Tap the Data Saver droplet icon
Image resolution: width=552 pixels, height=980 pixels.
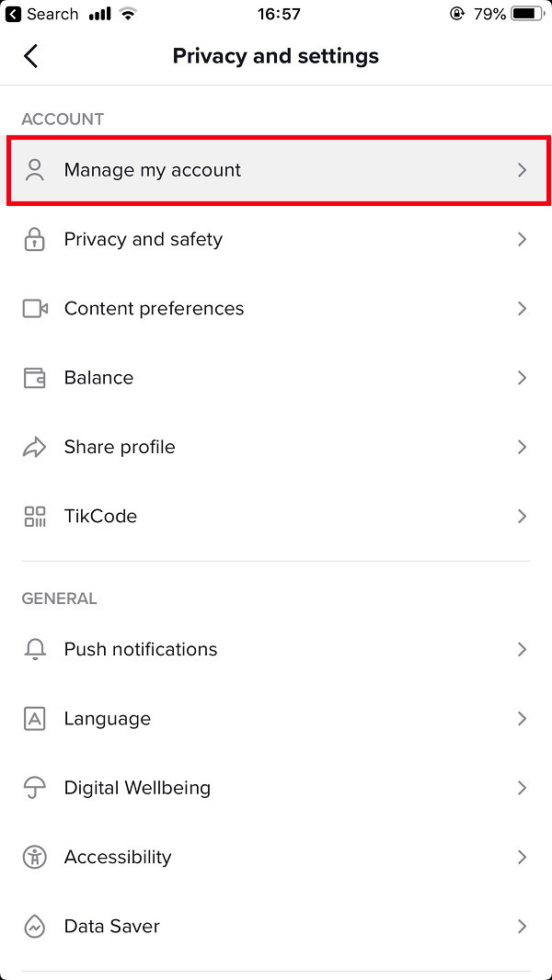[35, 927]
